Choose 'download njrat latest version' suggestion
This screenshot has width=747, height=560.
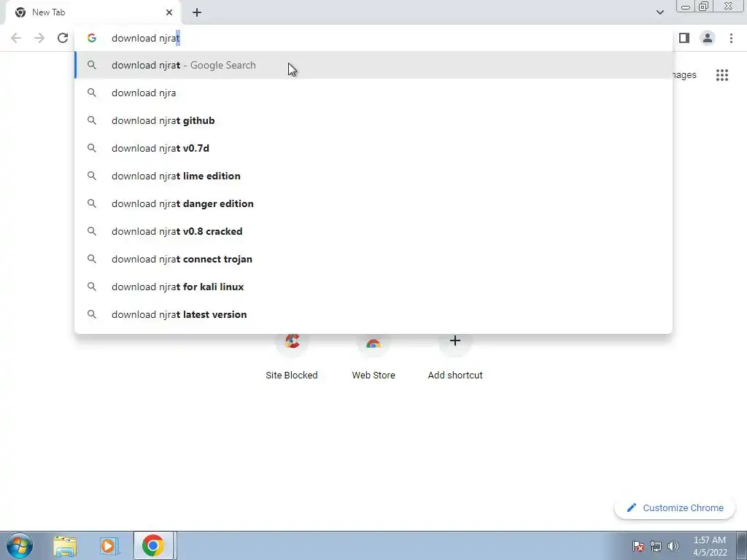tap(373, 314)
